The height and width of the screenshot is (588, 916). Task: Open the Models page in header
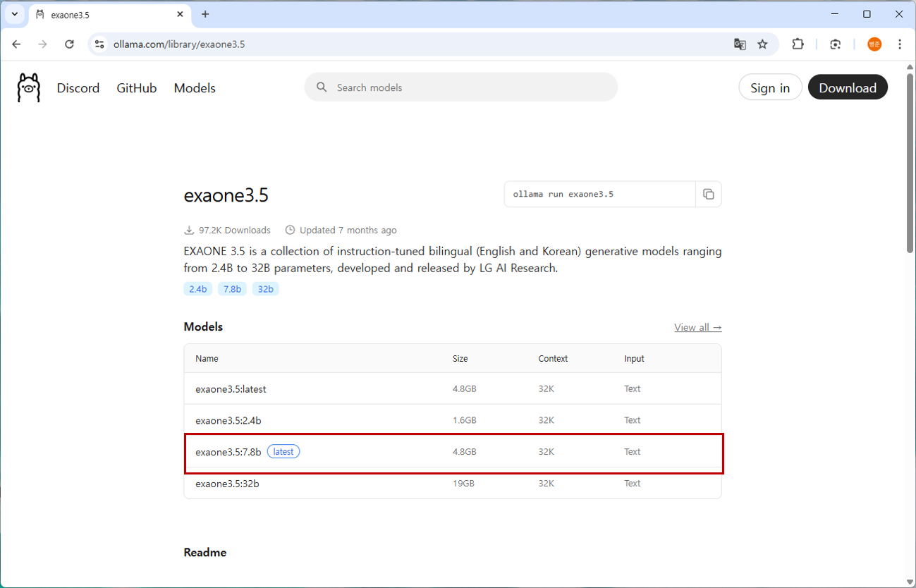(195, 88)
